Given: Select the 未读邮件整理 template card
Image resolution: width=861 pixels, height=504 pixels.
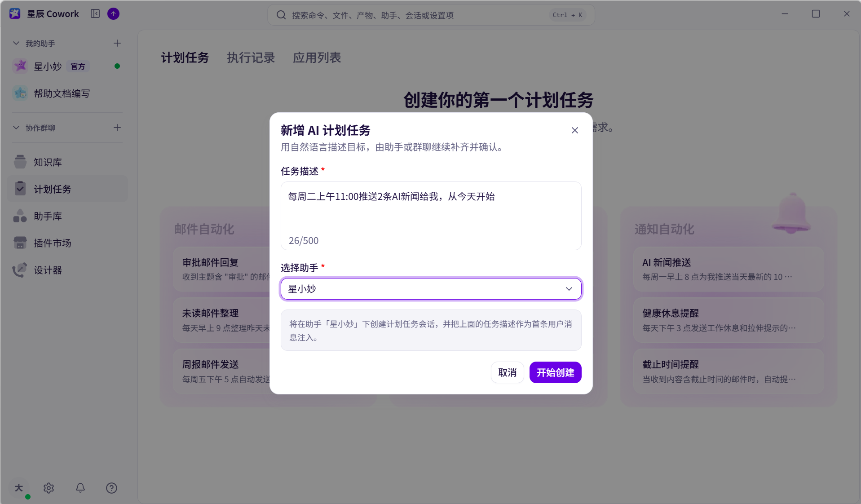Looking at the screenshot, I should pos(222,320).
